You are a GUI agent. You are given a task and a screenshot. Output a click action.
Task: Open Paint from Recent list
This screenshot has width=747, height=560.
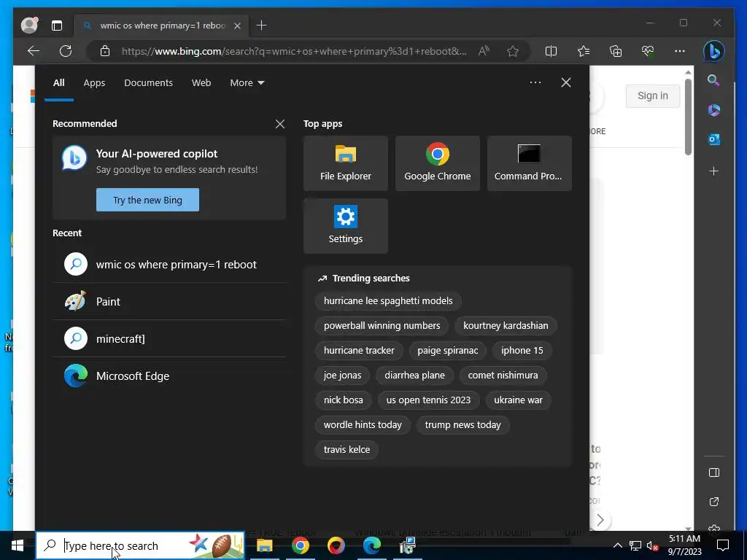click(169, 301)
